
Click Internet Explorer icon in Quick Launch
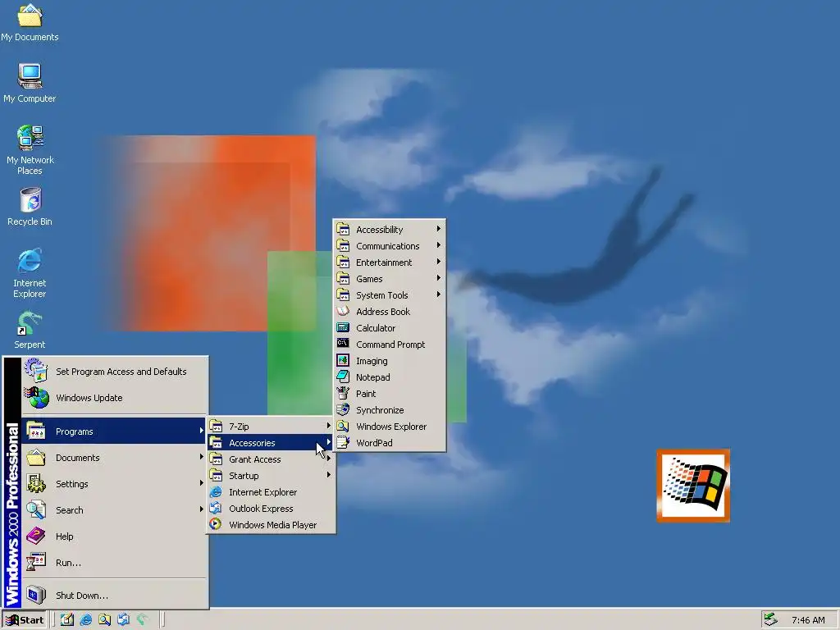(x=85, y=620)
